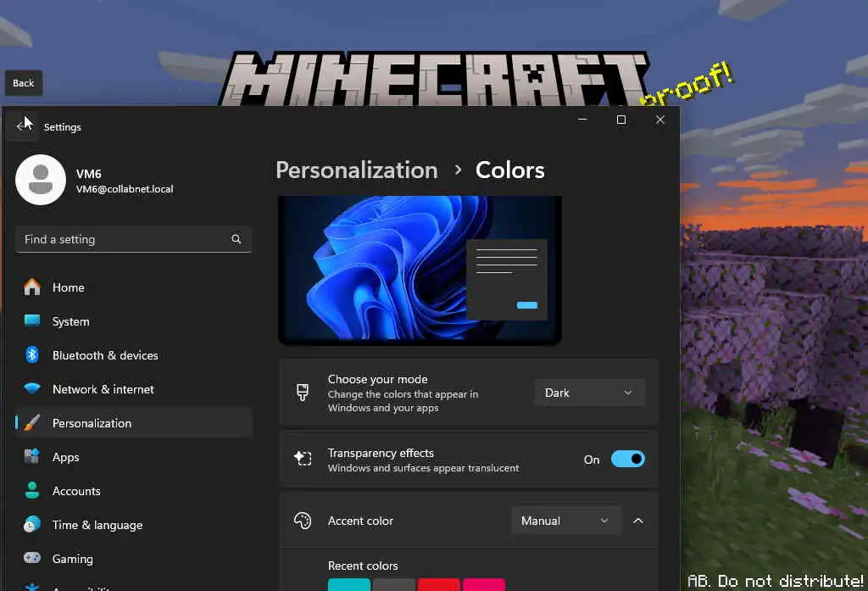Open Gaming settings page
The height and width of the screenshot is (591, 868).
134,558
